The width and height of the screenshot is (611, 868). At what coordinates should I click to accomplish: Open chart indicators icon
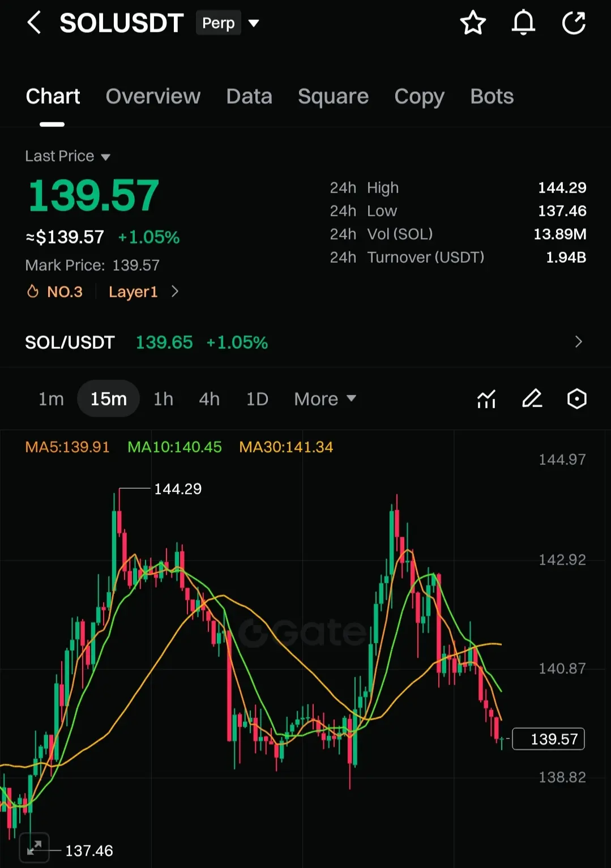[x=486, y=399]
